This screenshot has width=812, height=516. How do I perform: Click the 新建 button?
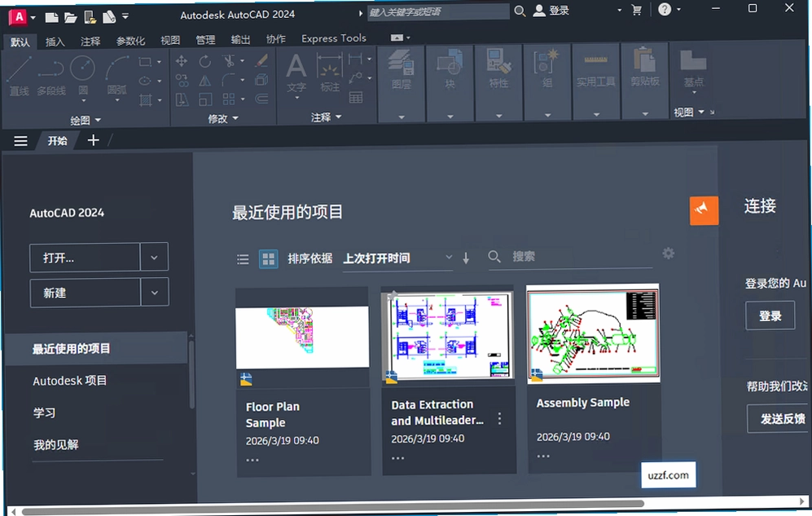point(86,293)
